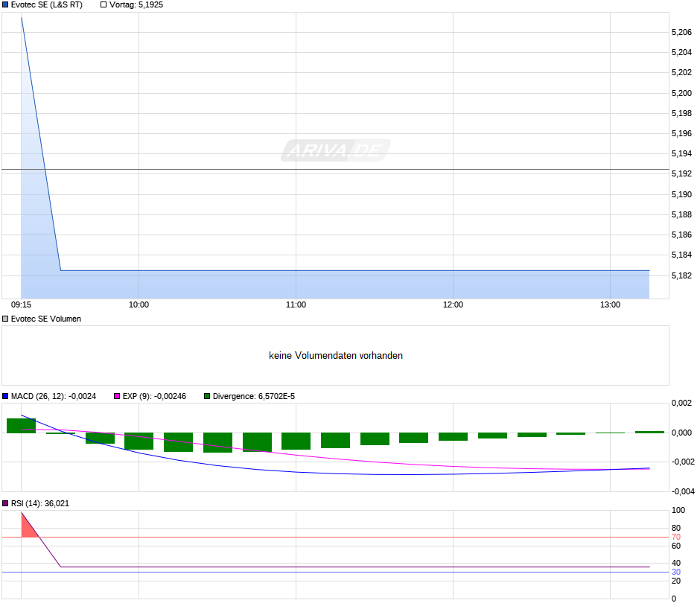
Task: Click the blue 30 RSI level label
Action: (x=676, y=572)
